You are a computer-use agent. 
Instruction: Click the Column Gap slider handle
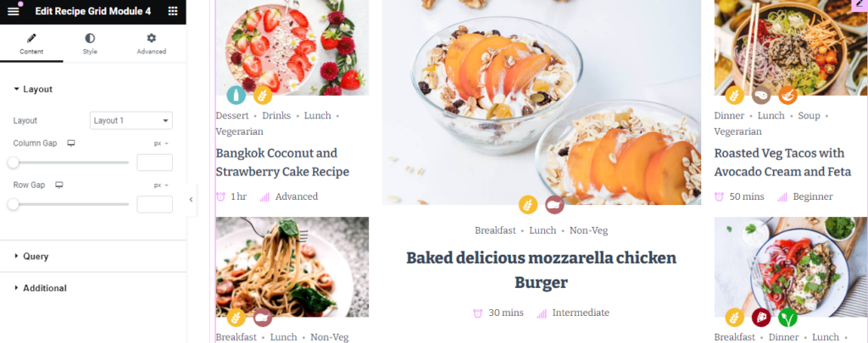click(x=14, y=163)
